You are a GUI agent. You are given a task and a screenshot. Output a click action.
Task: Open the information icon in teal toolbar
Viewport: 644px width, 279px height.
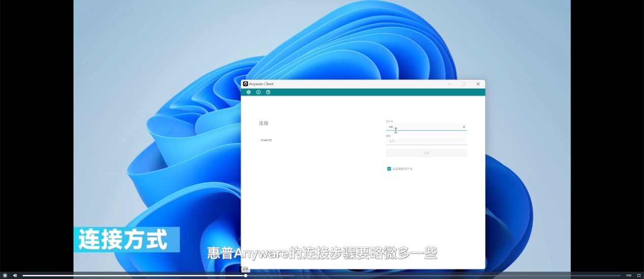(x=259, y=92)
